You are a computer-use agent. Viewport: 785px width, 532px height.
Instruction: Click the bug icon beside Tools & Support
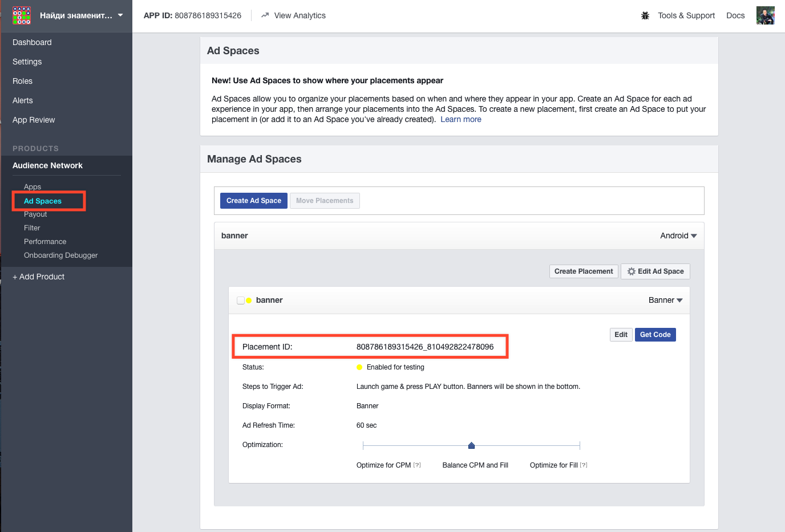(x=645, y=15)
